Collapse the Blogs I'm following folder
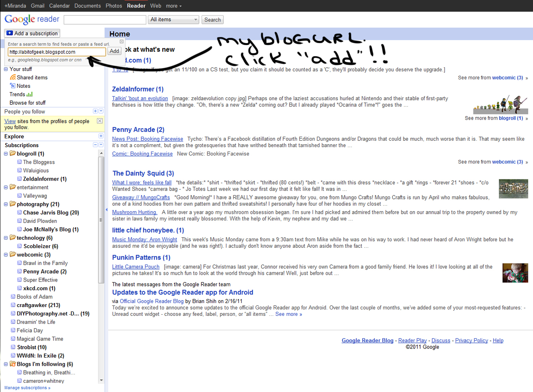The height and width of the screenshot is (392, 533). point(6,364)
